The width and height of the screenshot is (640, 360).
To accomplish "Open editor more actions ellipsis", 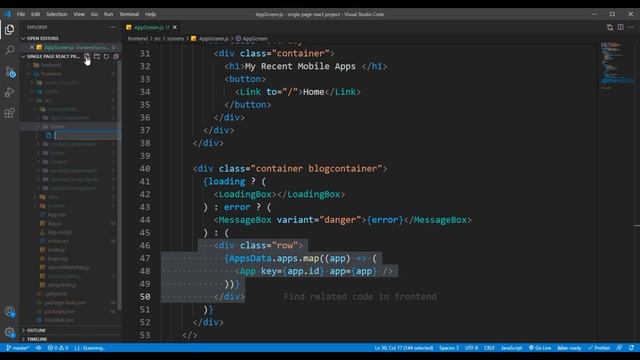I will (631, 27).
